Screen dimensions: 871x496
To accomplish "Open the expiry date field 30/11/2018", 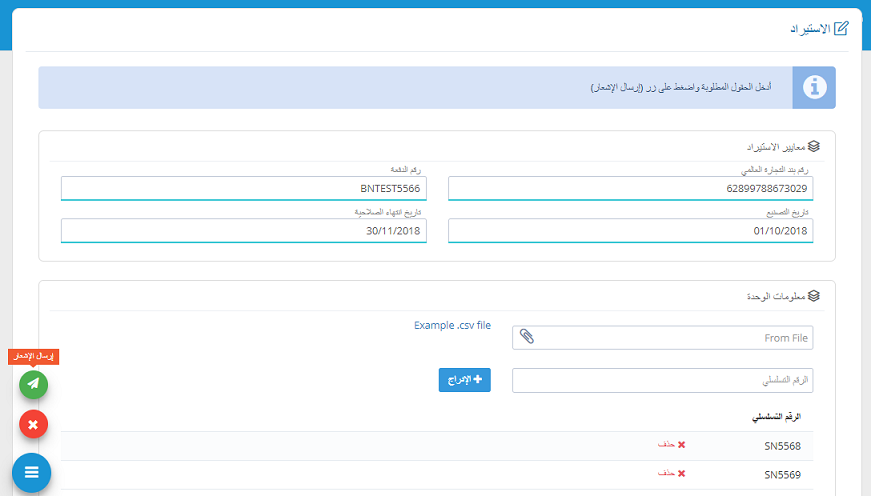I will (243, 231).
